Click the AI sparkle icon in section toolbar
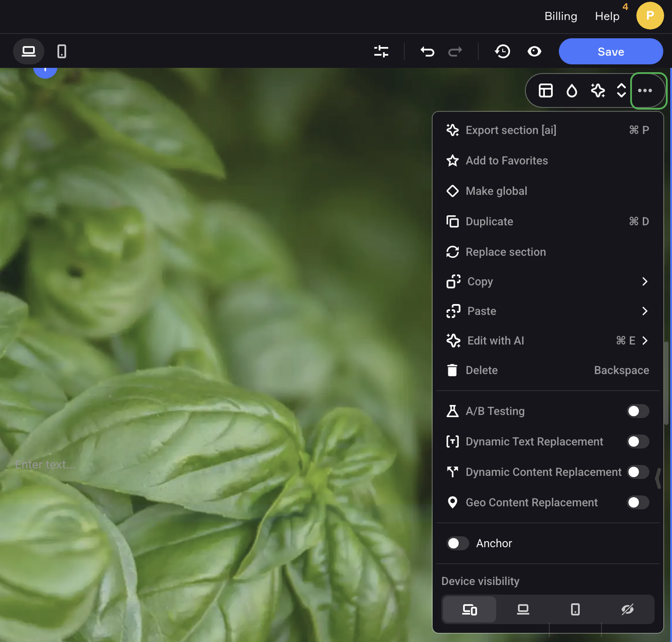This screenshot has width=672, height=642. click(598, 90)
